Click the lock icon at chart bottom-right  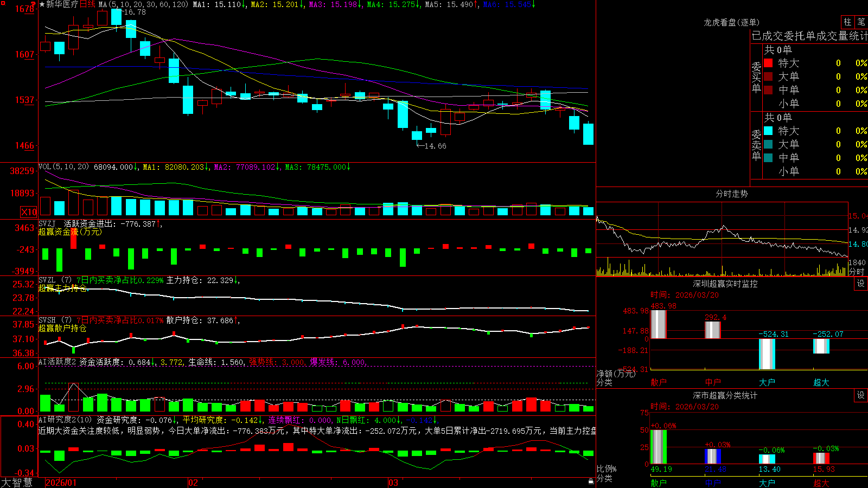[591, 481]
